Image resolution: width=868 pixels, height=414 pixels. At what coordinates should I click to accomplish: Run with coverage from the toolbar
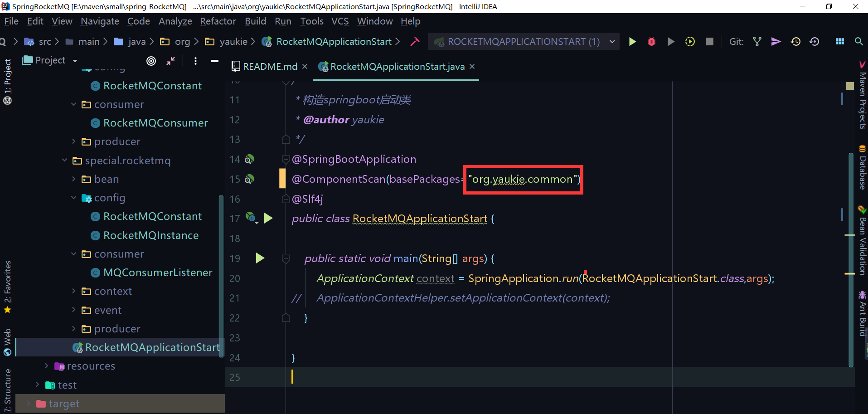tap(671, 42)
